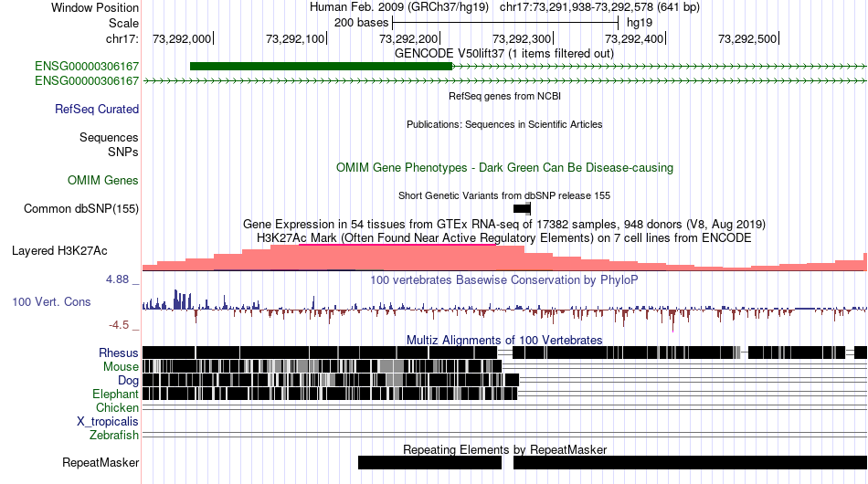
Task: Click the chr17: ruler label
Action: (122, 38)
